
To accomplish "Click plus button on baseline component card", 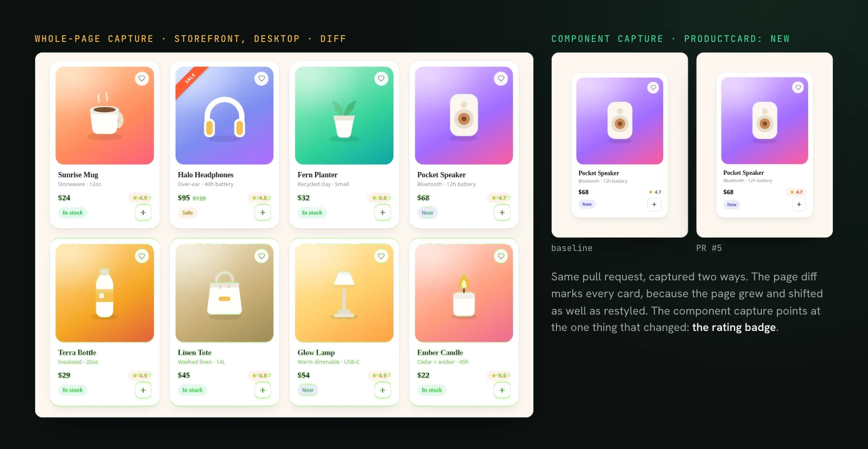I will (654, 204).
